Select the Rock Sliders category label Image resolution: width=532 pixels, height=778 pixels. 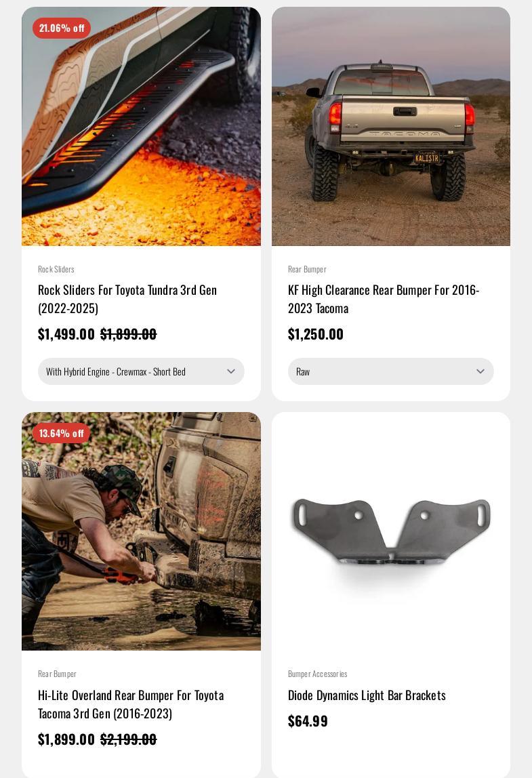[56, 270]
